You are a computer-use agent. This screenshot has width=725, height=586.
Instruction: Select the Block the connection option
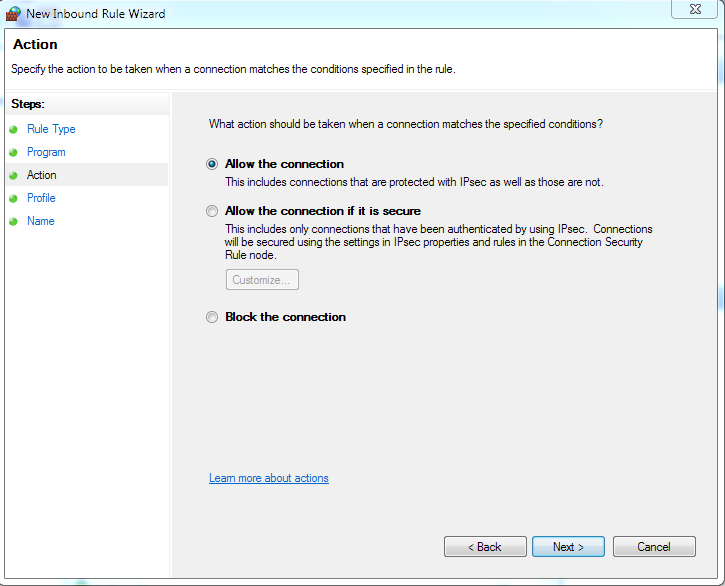point(212,317)
